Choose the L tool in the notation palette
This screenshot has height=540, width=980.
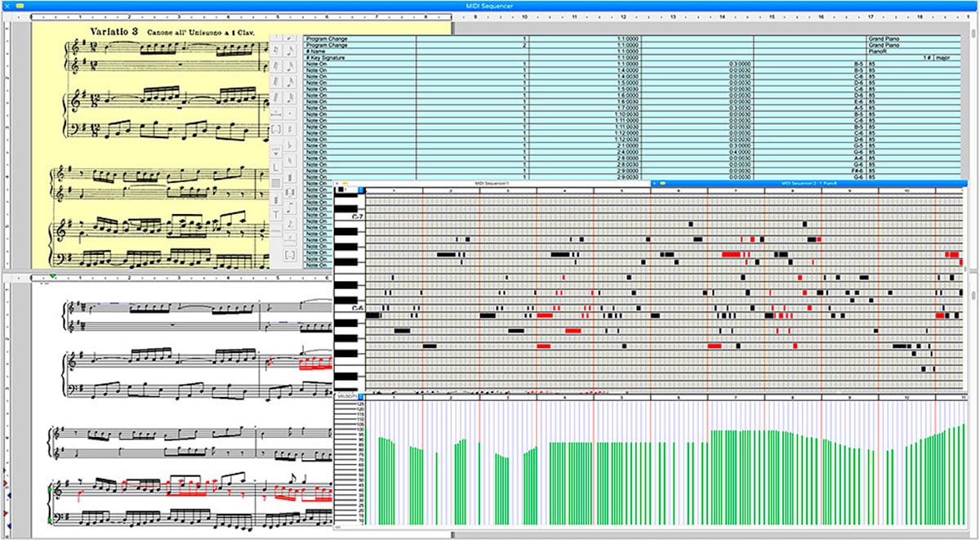[276, 167]
